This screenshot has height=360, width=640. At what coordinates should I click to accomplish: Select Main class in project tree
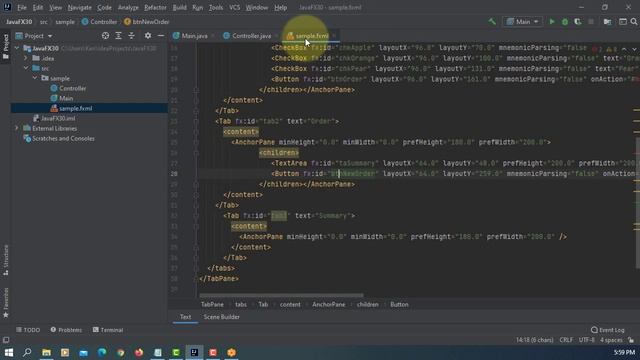pyautogui.click(x=66, y=98)
